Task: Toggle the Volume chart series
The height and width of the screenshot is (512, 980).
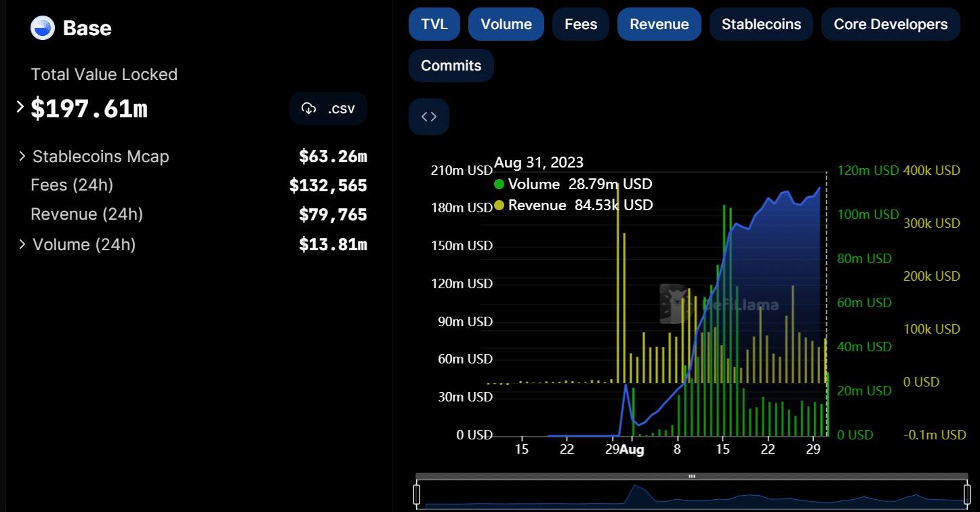Action: [506, 24]
